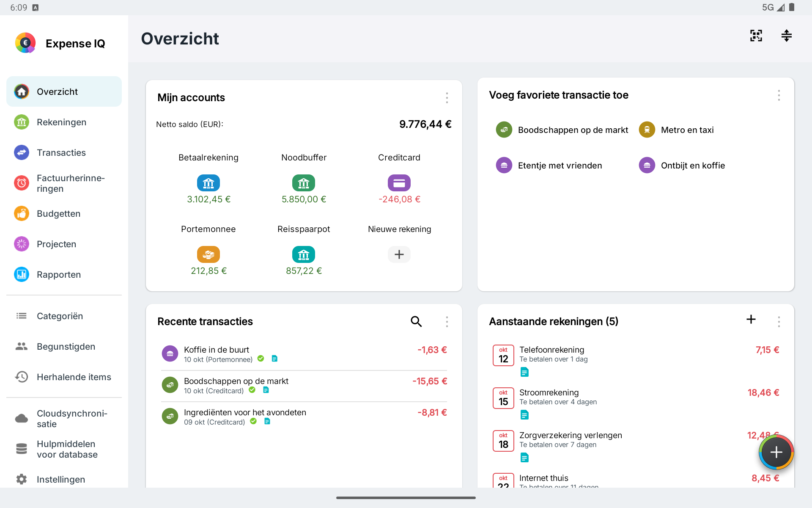
Task: Add upcoming bill with plus icon
Action: pyautogui.click(x=751, y=319)
